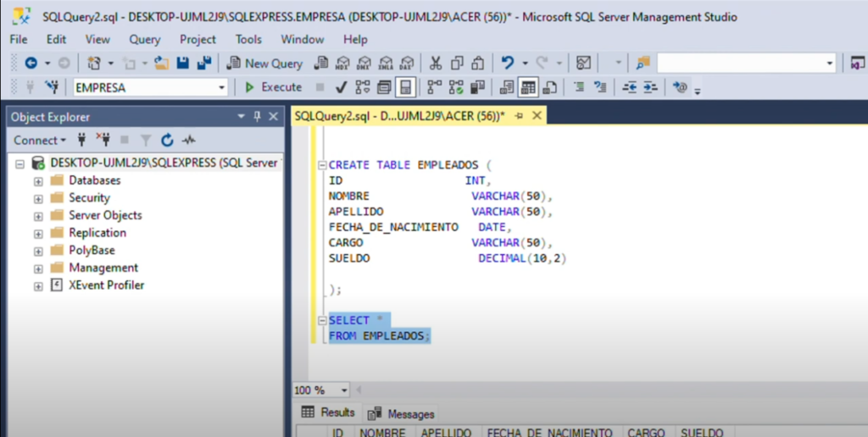Click the Object Explorer activity monitor icon
Image resolution: width=868 pixels, height=437 pixels.
click(189, 140)
